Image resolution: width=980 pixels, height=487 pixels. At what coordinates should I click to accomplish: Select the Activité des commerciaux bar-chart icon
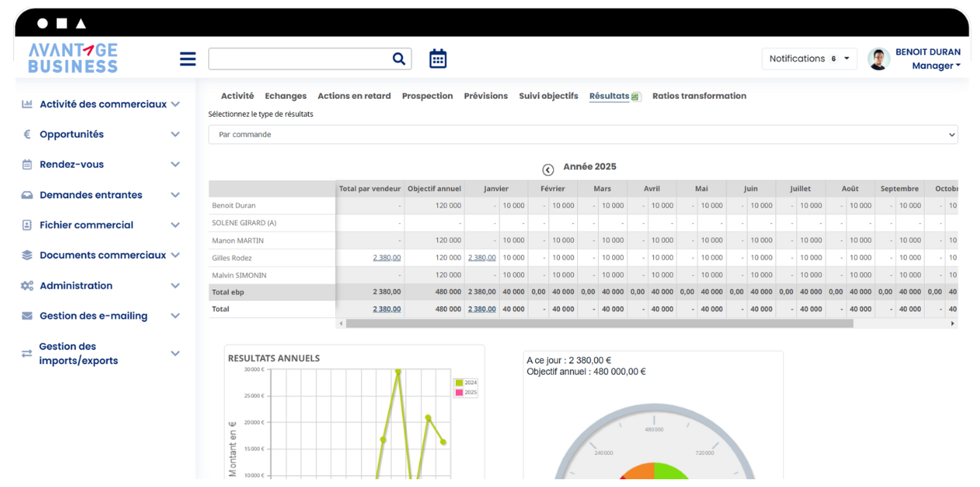point(26,103)
